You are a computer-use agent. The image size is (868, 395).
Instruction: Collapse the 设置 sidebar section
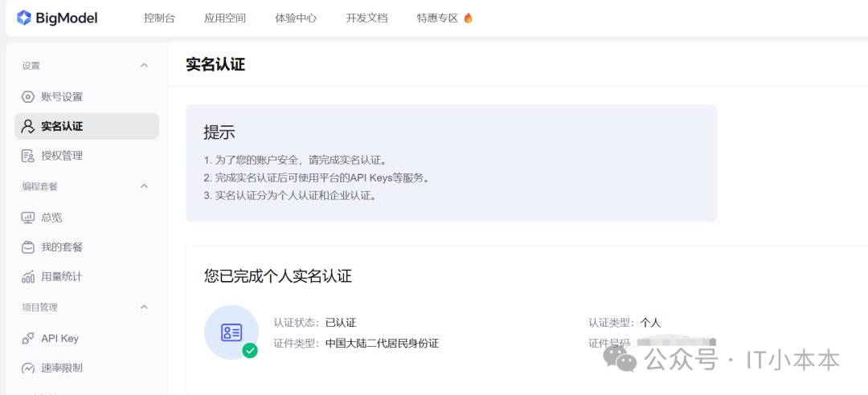point(145,65)
